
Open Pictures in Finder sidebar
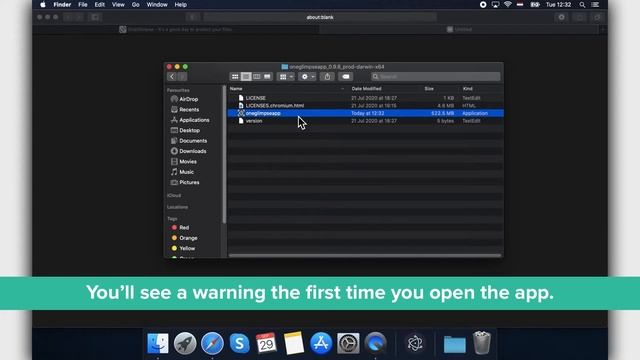185,182
